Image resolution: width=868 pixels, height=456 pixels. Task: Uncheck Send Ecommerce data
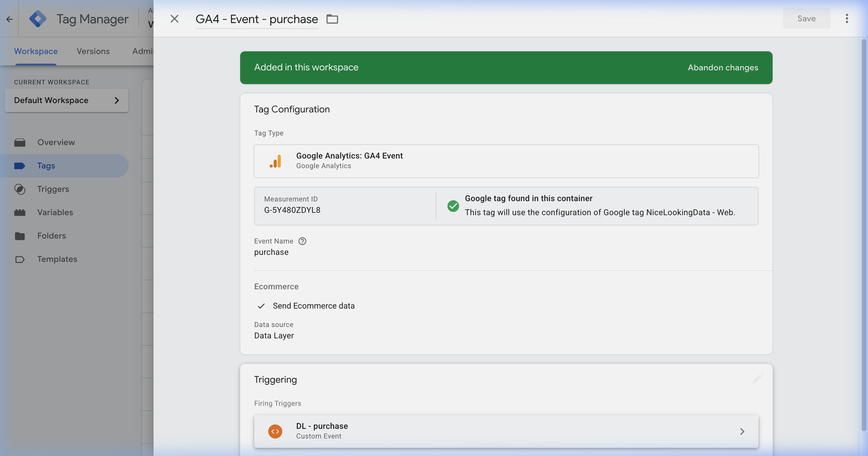(261, 306)
